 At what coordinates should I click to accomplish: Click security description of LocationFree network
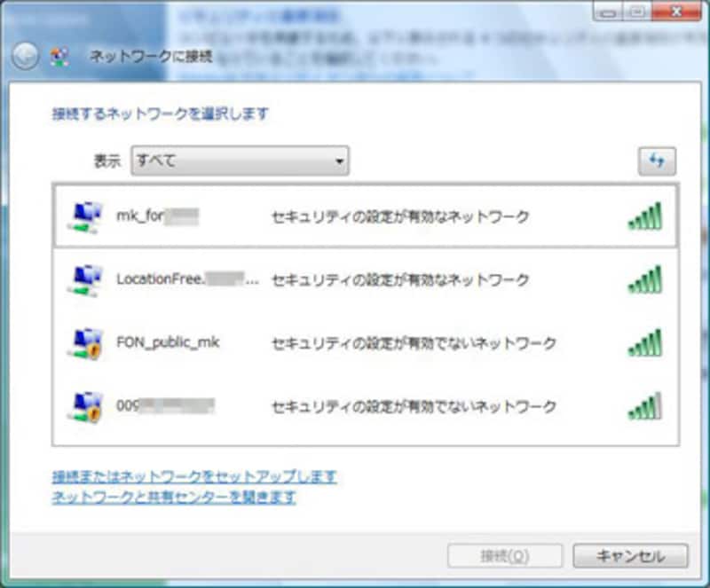(400, 280)
